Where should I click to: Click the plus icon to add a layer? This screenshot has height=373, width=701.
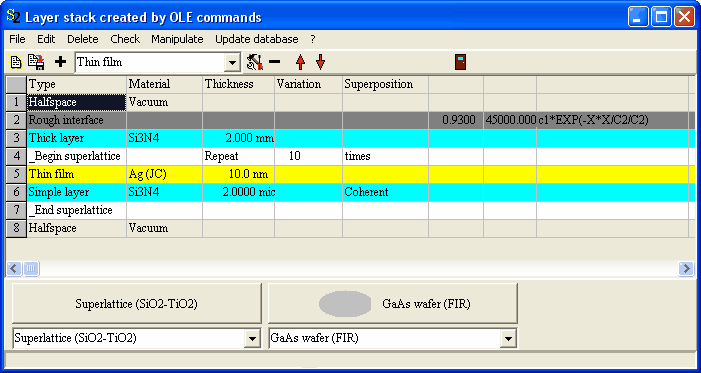point(60,62)
